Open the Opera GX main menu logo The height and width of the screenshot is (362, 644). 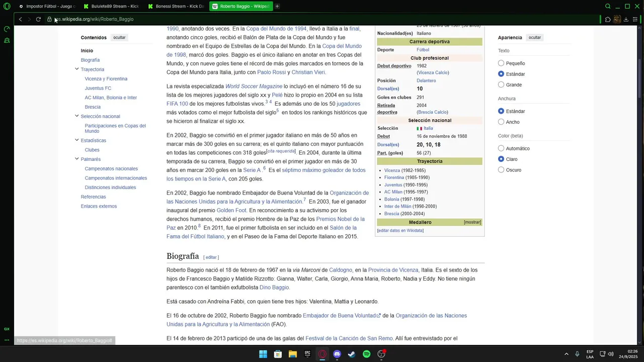tap(7, 7)
